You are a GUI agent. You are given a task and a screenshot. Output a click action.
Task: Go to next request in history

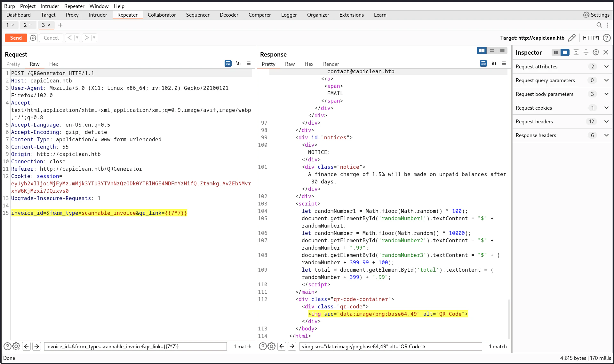(87, 38)
